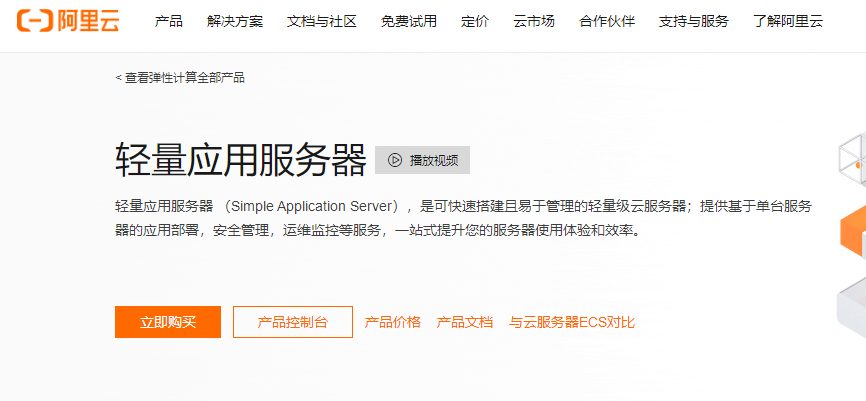Click the 轻量应用服务器 heading
The height and width of the screenshot is (401, 866).
click(x=241, y=160)
